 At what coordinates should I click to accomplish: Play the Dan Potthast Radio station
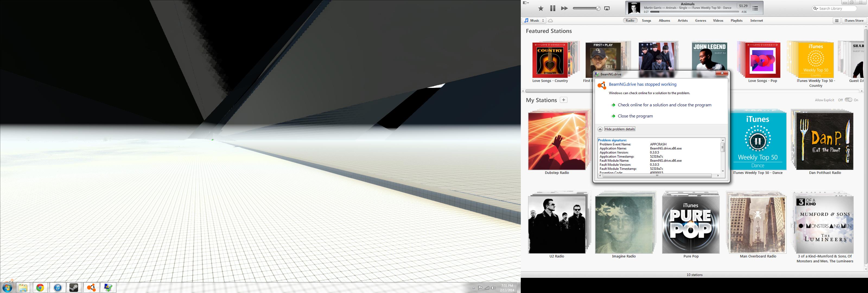(825, 141)
